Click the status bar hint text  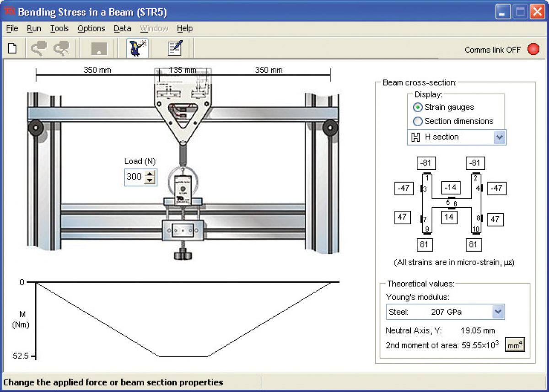(113, 382)
